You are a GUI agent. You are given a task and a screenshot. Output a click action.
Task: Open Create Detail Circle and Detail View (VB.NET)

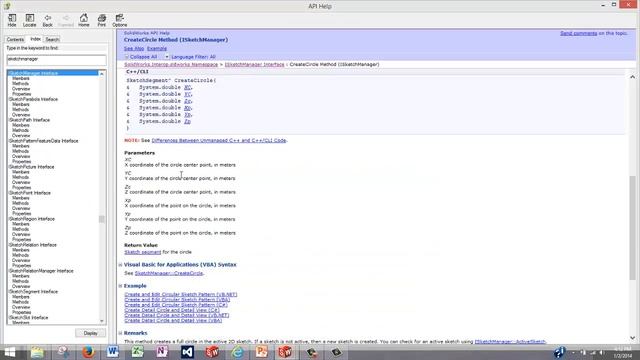pyautogui.click(x=177, y=315)
